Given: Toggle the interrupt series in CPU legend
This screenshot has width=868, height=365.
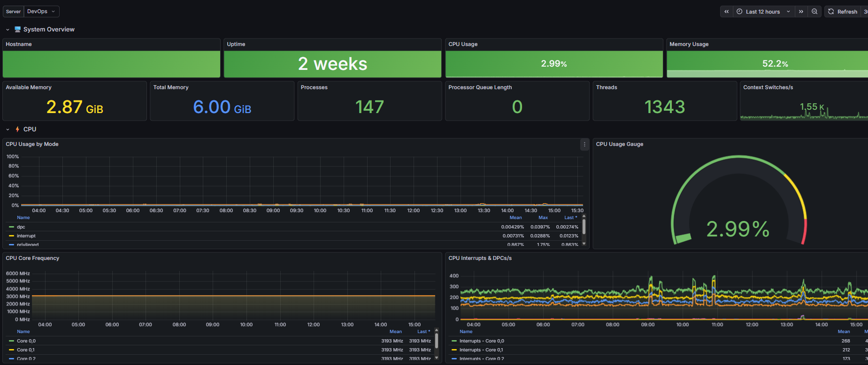Looking at the screenshot, I should click(26, 236).
